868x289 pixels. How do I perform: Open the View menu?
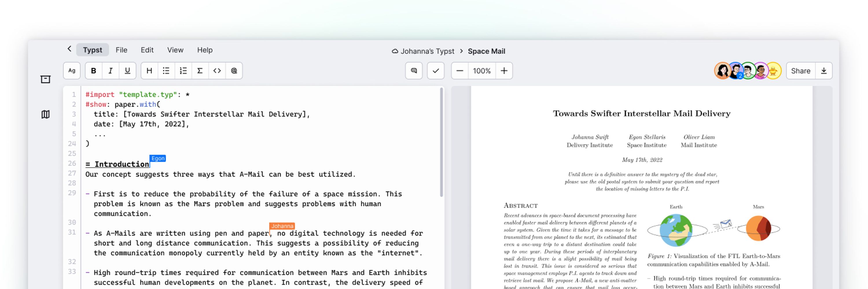point(175,50)
